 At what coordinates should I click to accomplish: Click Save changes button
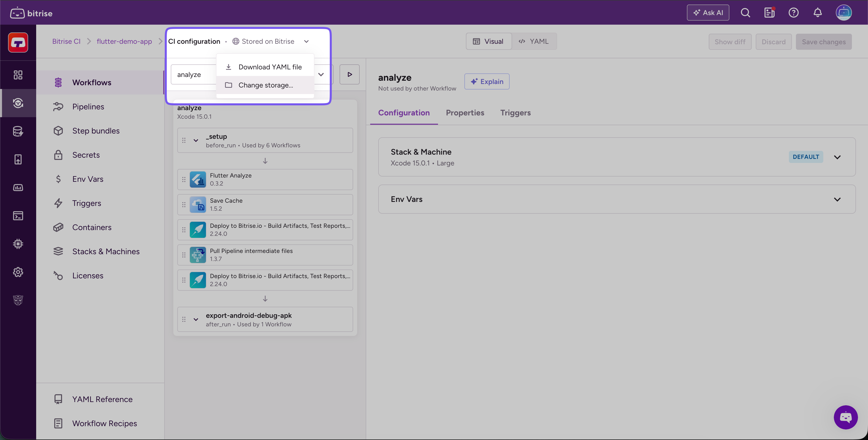824,42
